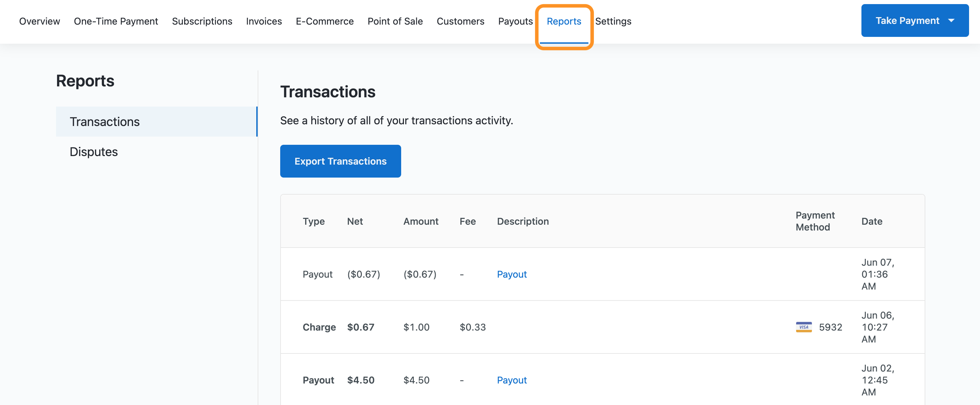
Task: Open the Overview tab
Action: (x=40, y=21)
